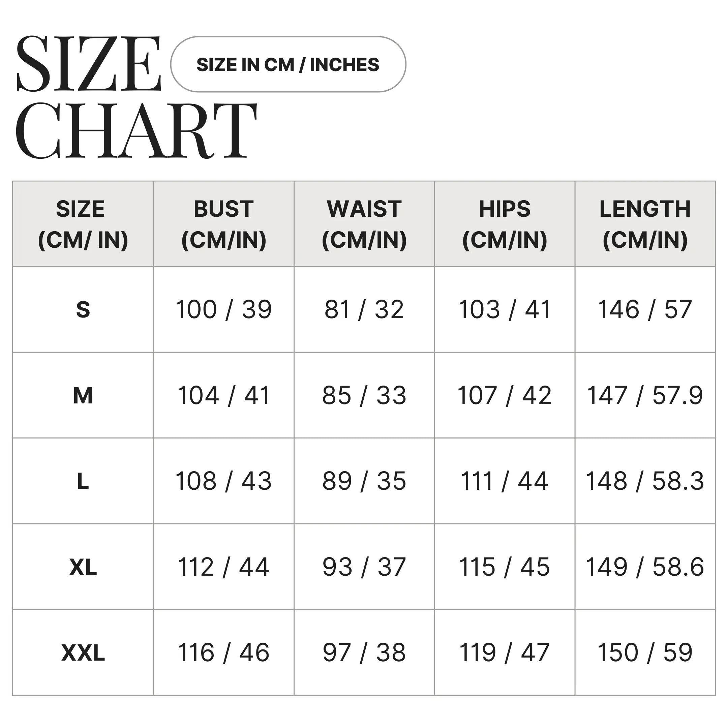Image resolution: width=728 pixels, height=728 pixels.
Task: Select the 116 / 46 bust cell
Action: (x=223, y=653)
